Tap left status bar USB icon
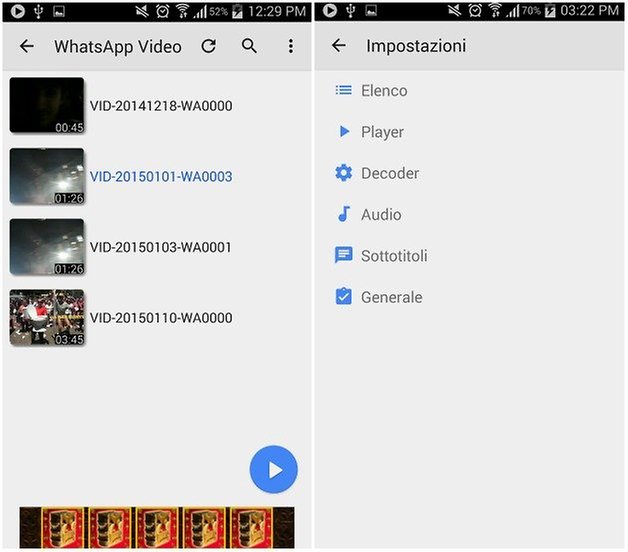Viewport: 628px width, 552px height. (x=38, y=11)
